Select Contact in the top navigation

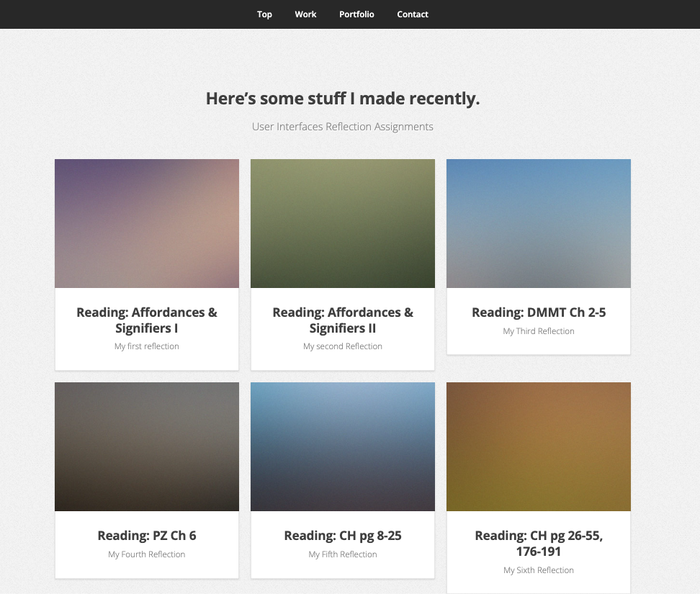click(413, 14)
